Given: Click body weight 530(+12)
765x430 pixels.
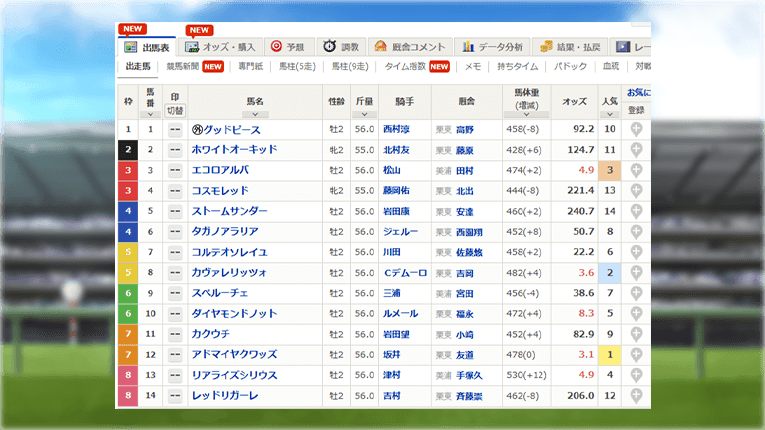Looking at the screenshot, I should 526,375.
